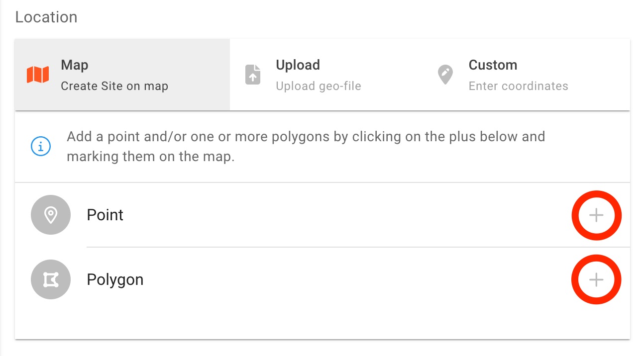Click the Polygon label text
644x356 pixels.
(115, 279)
